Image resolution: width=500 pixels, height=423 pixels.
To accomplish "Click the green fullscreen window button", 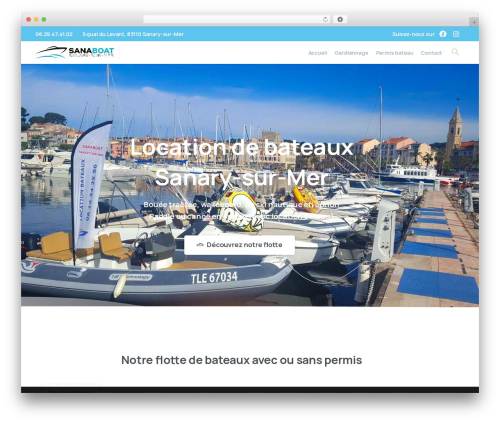I will click(44, 20).
